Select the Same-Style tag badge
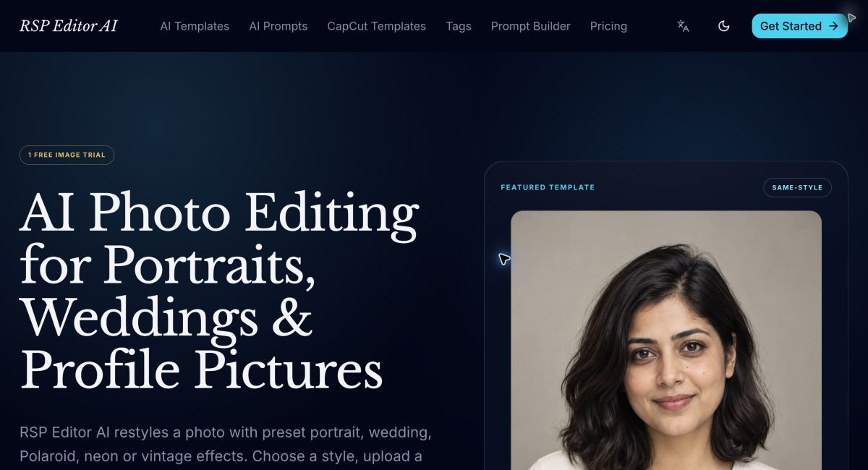This screenshot has width=868, height=470. pyautogui.click(x=797, y=187)
